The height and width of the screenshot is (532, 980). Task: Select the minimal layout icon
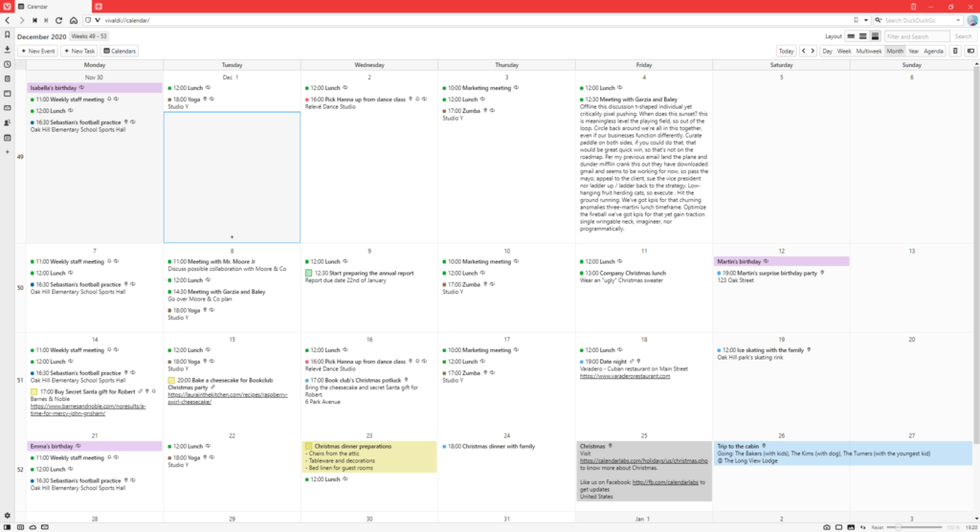click(851, 36)
